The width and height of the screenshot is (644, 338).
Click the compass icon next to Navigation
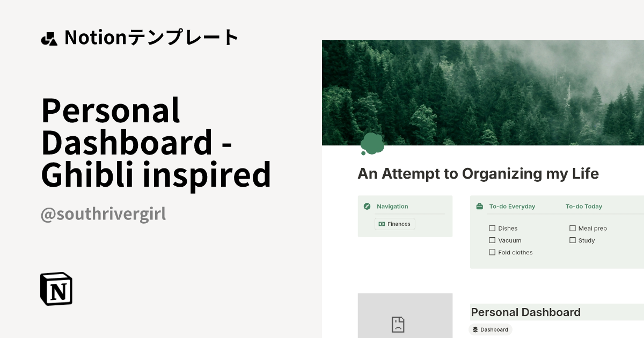point(368,206)
